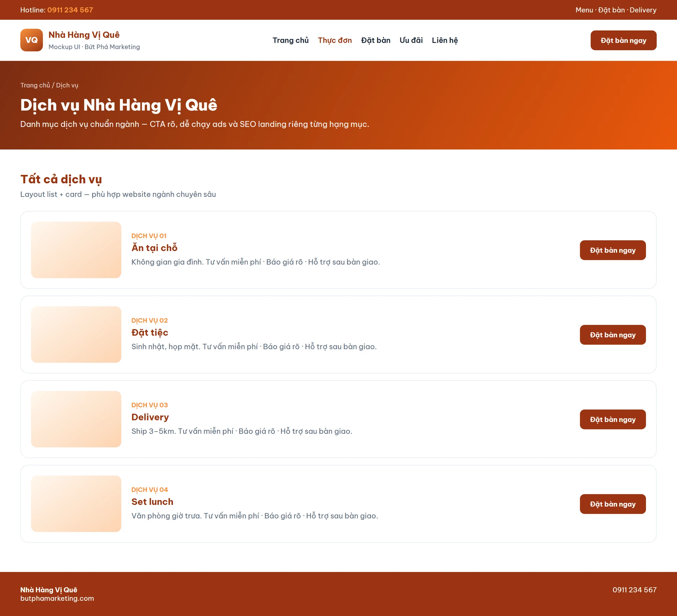The width and height of the screenshot is (677, 616).
Task: Click Đặt bàn ngay for Set lunch
Action: point(613,504)
